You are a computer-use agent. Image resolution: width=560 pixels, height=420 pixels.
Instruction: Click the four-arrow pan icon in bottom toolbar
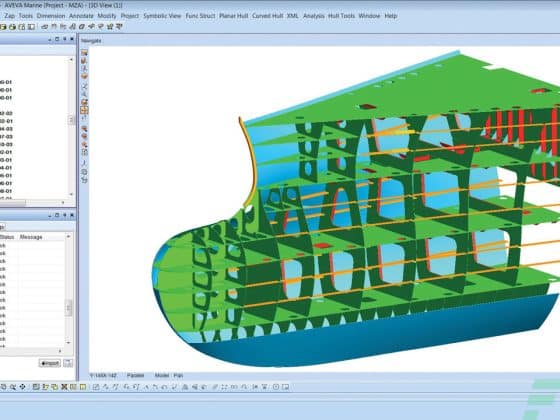[x=22, y=387]
